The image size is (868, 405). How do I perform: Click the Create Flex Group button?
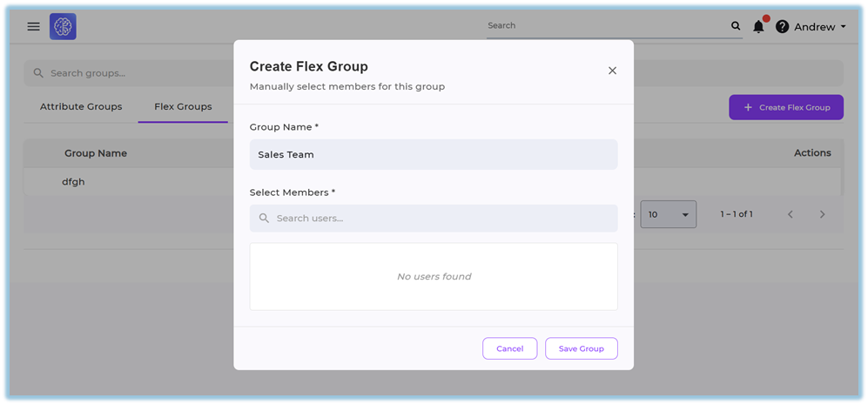point(785,107)
